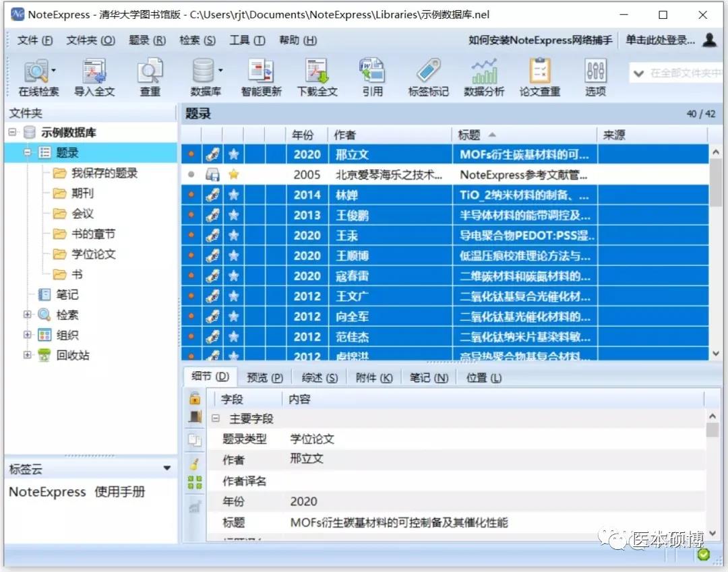This screenshot has height=572, width=728.
Task: Click 如何安装NoteExpress网络捕手 link
Action: click(540, 40)
